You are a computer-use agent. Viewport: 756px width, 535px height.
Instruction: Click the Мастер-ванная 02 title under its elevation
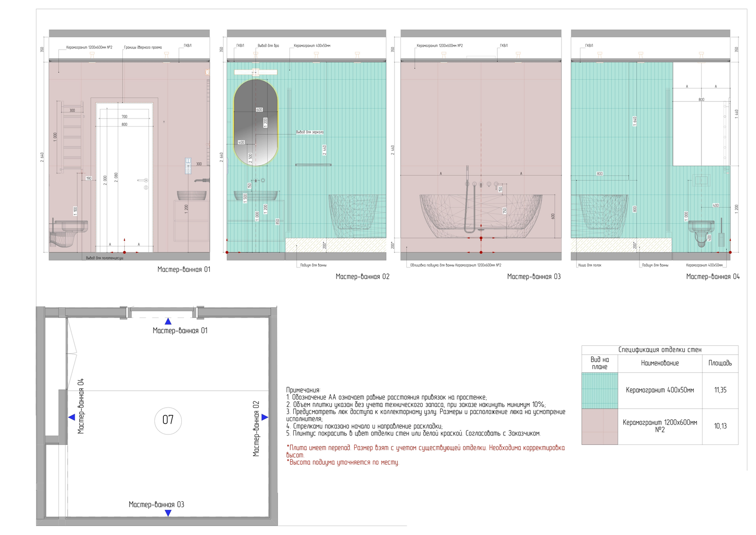[x=362, y=277]
